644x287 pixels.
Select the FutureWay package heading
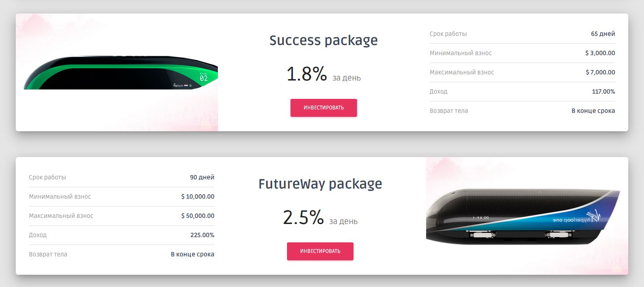pos(320,184)
